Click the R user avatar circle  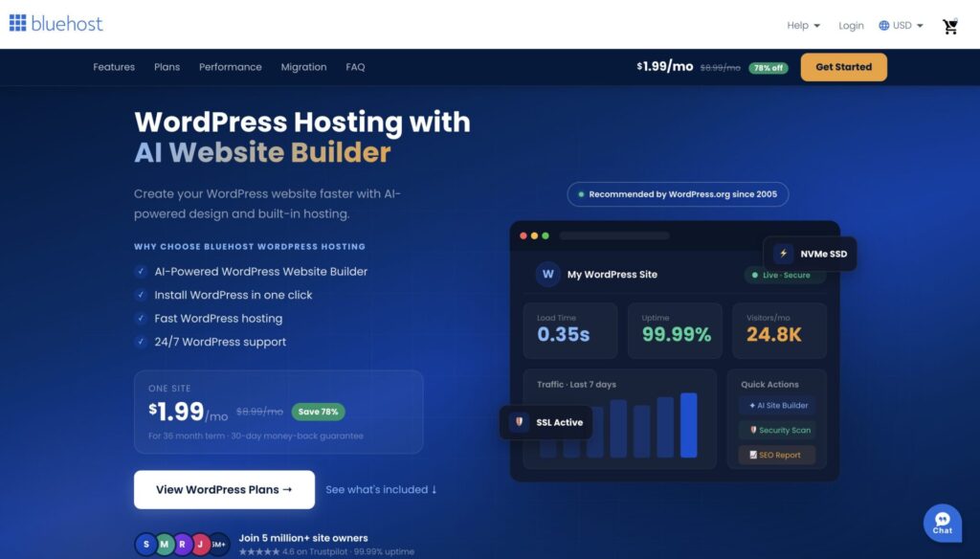(x=182, y=544)
